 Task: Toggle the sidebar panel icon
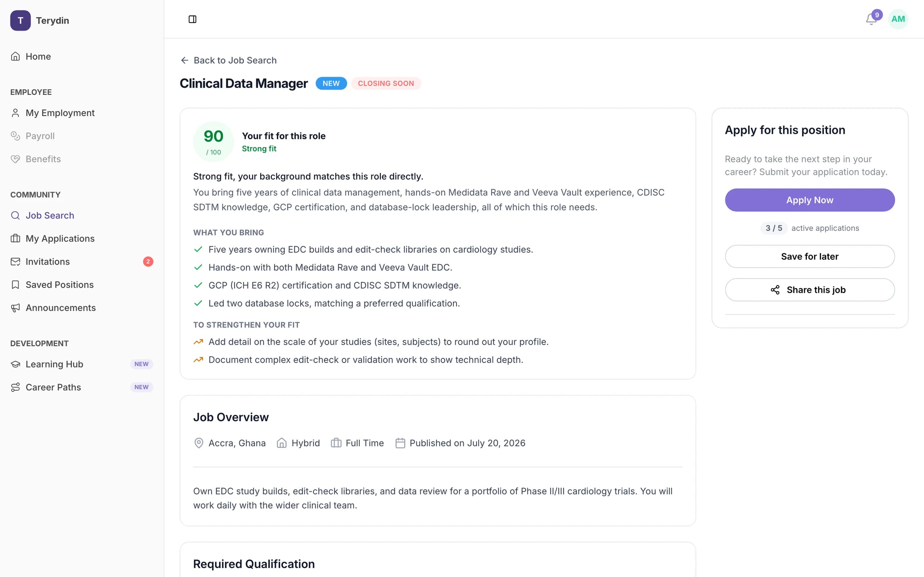tap(192, 19)
